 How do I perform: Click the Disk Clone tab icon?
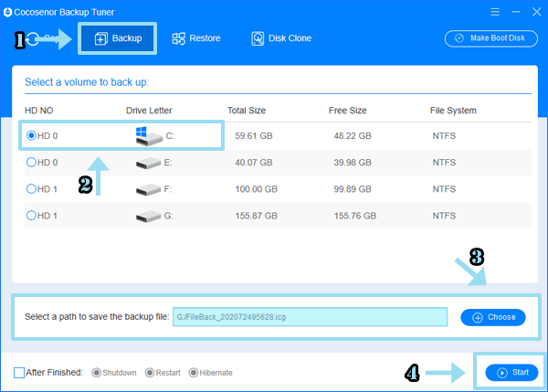tap(258, 38)
